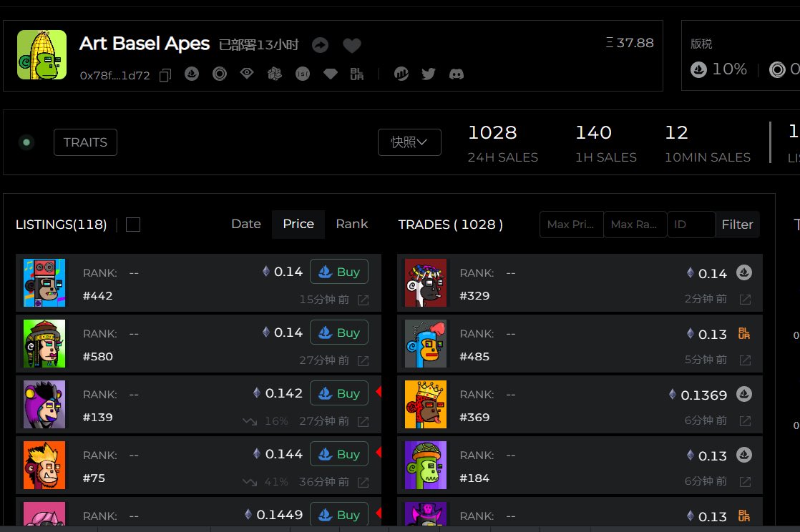The width and height of the screenshot is (800, 532).
Task: Open external link for listing #580
Action: click(364, 360)
